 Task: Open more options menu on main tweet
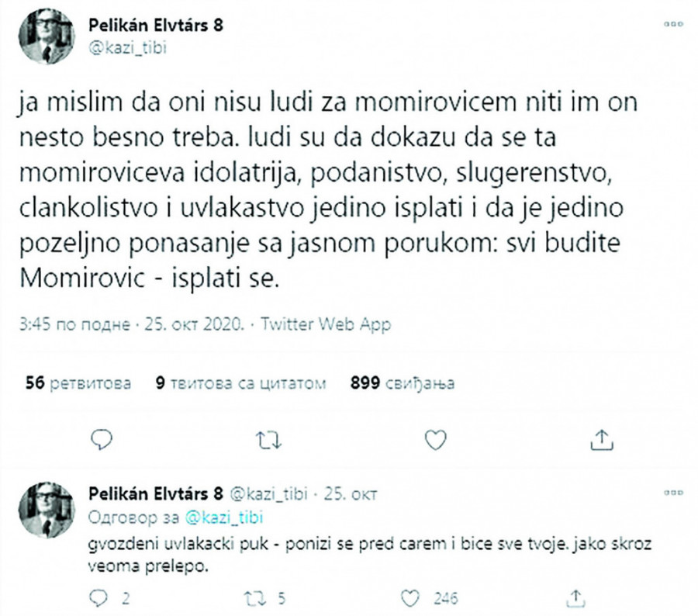pyautogui.click(x=672, y=25)
